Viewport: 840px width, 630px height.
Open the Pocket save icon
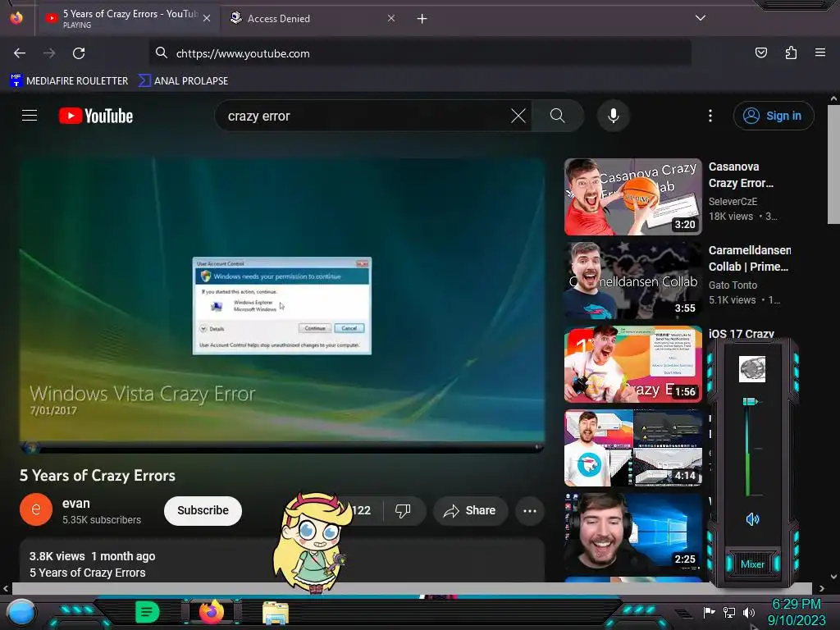[x=760, y=52]
